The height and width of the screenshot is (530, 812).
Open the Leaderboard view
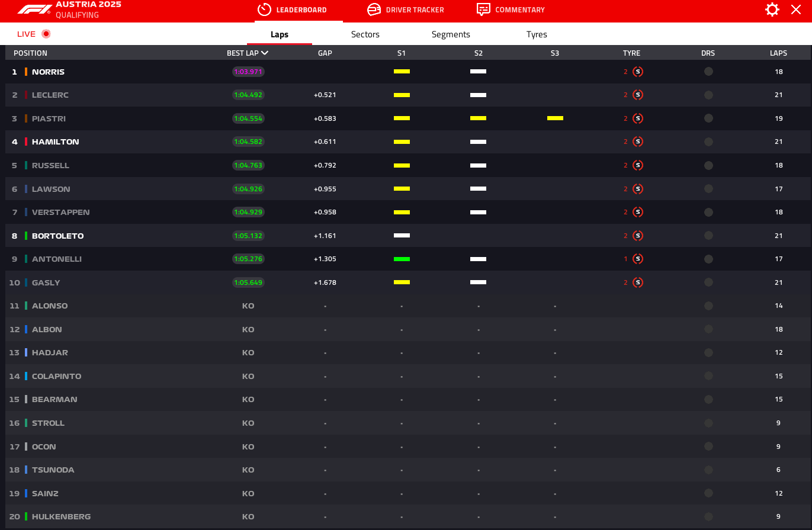pos(292,10)
